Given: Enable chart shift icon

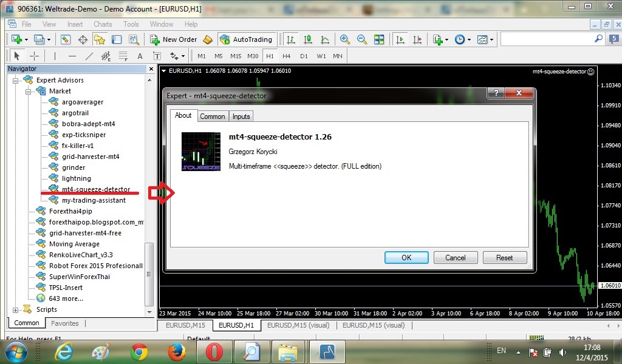Looking at the screenshot, I should click(417, 39).
